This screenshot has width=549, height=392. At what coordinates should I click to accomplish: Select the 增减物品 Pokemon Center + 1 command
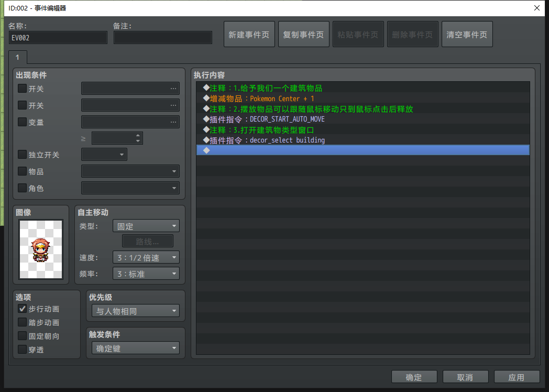click(363, 99)
